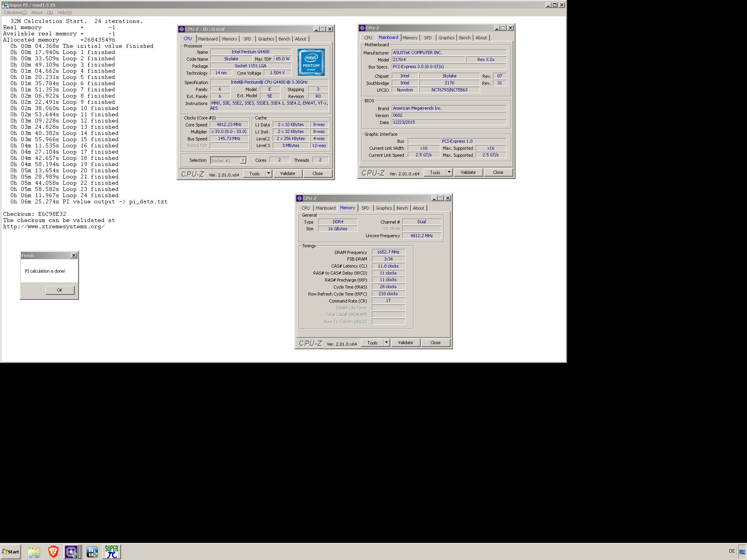Open the Calculate menu in Super PI
The height and width of the screenshot is (560, 747).
(15, 12)
